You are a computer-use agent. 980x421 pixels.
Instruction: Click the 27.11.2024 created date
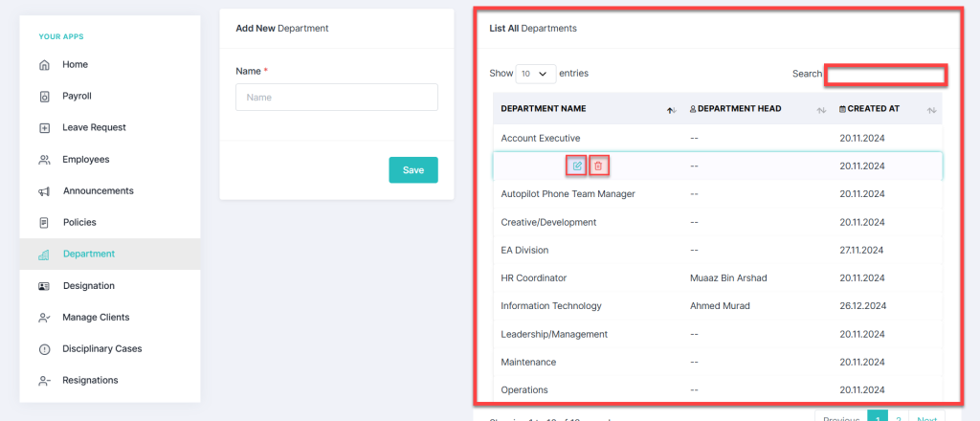[861, 250]
